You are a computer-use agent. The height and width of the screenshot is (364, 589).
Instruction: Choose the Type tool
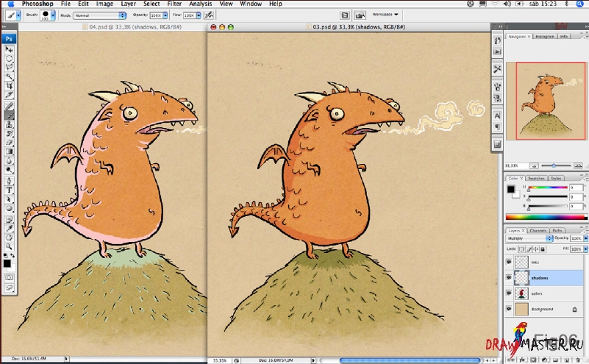(10, 189)
